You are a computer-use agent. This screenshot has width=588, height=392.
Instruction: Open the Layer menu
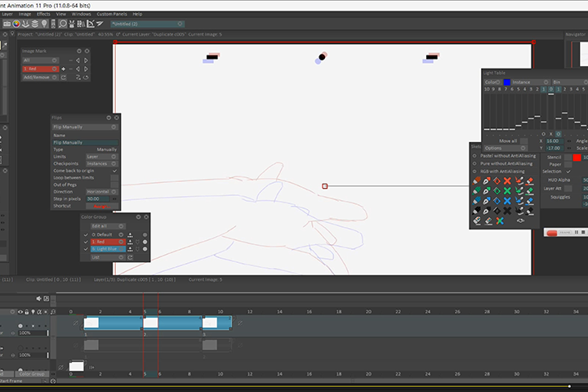coord(7,14)
